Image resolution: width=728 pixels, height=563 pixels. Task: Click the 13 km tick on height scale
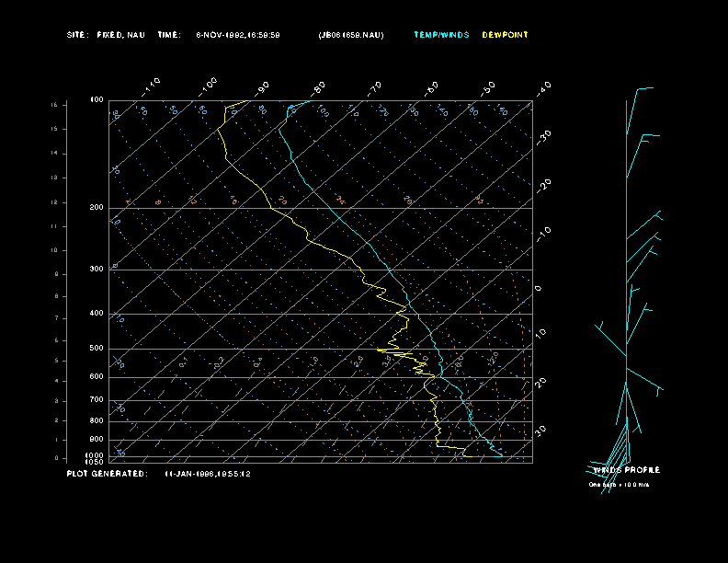[54, 178]
